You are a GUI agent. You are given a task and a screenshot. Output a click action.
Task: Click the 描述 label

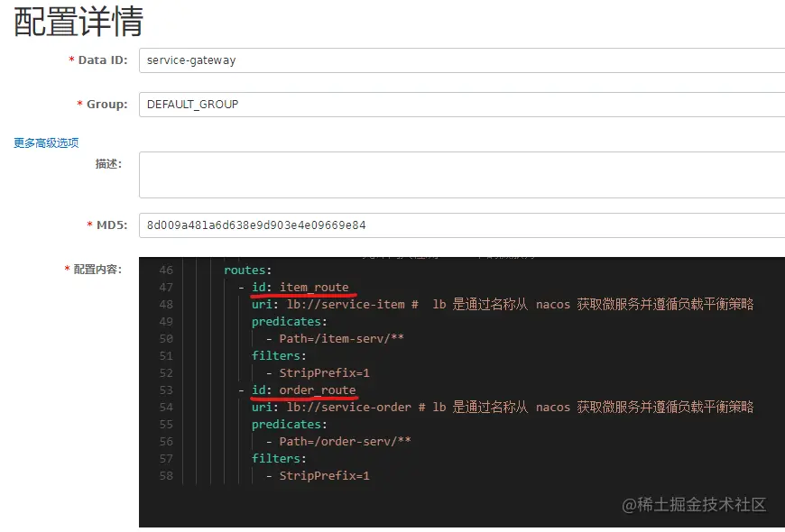click(108, 163)
